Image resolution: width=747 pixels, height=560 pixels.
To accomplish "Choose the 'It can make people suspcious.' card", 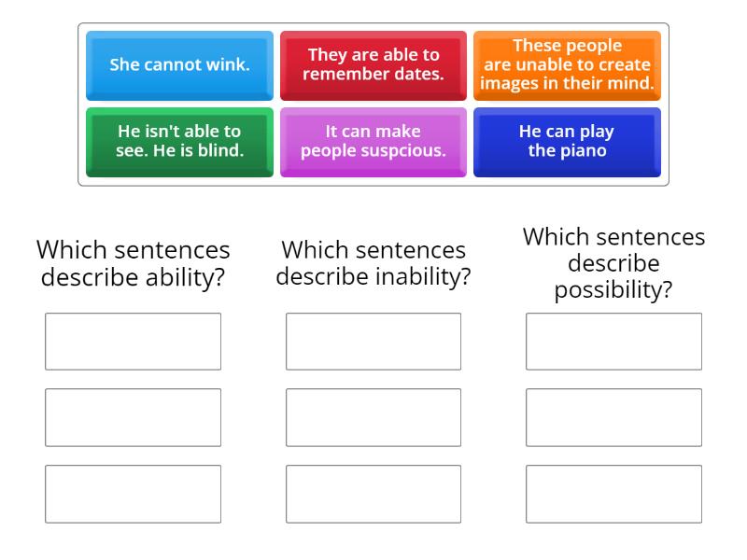I will pyautogui.click(x=373, y=142).
